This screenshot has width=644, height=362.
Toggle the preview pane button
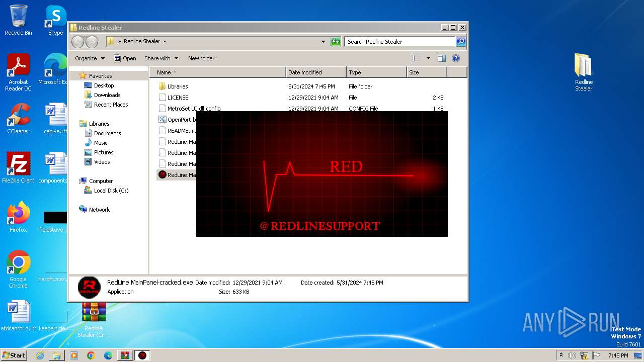[442, 58]
